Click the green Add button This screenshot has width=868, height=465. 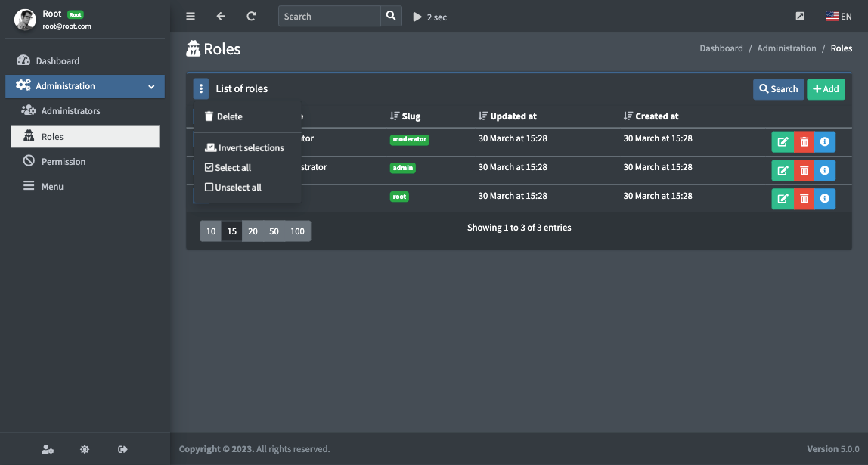click(825, 89)
